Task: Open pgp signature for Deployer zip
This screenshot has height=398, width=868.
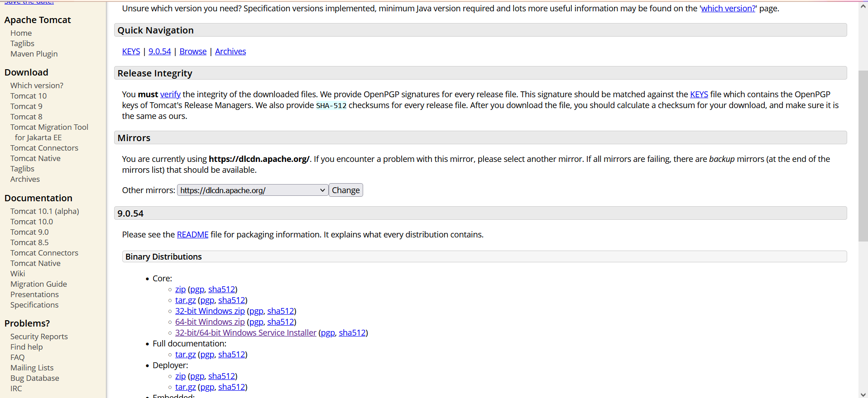Action: tap(197, 376)
